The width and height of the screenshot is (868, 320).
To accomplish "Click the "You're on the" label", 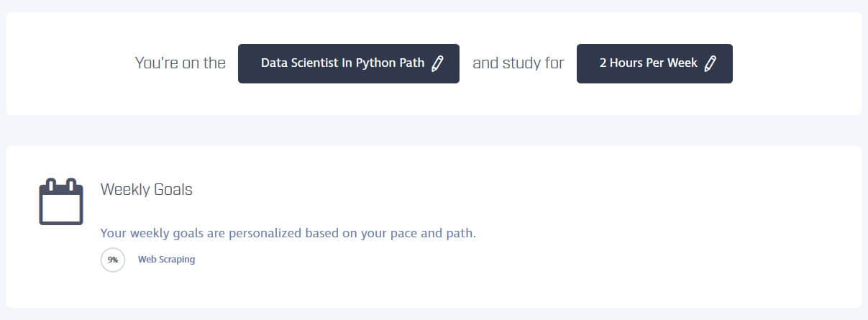I will tap(181, 63).
